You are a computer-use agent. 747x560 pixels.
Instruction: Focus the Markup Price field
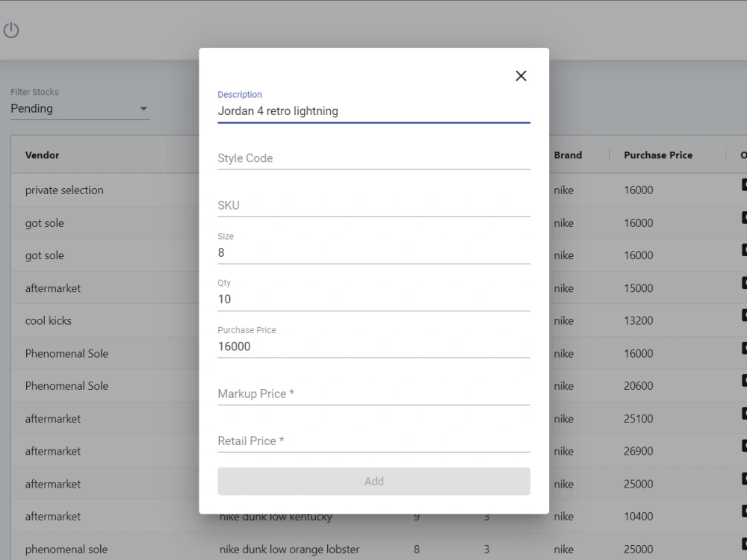click(373, 393)
